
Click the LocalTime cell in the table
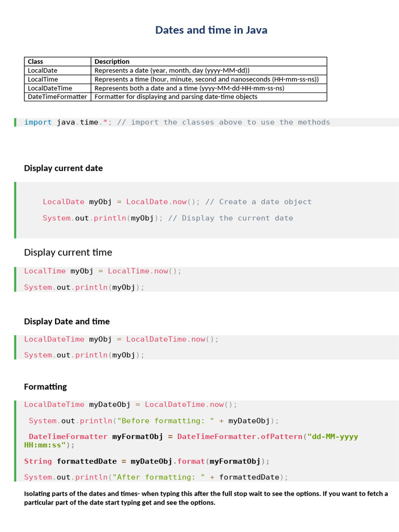(x=43, y=79)
